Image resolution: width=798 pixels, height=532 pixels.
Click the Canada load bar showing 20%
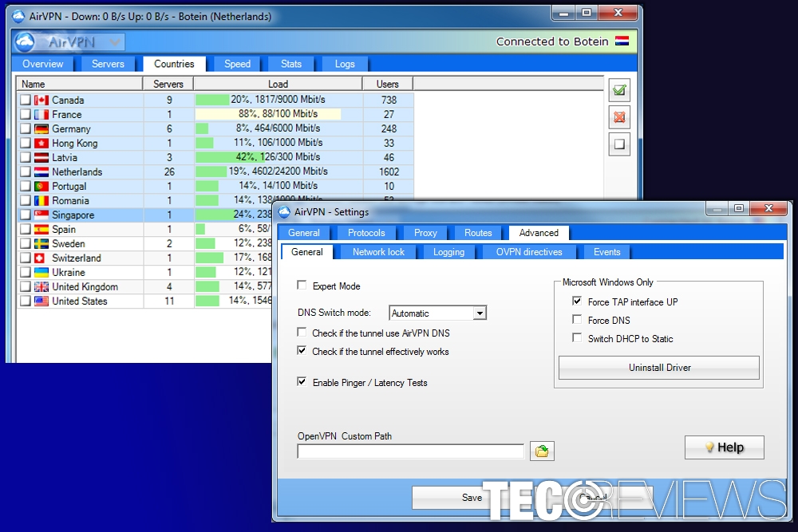tap(278, 100)
